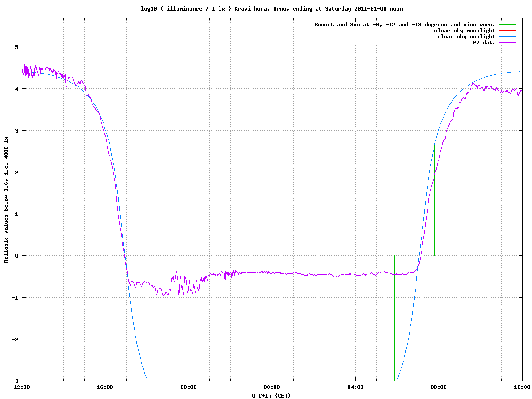The image size is (532, 399).
Task: Click the sunset green marker line near 16:00
Action: coord(110,200)
